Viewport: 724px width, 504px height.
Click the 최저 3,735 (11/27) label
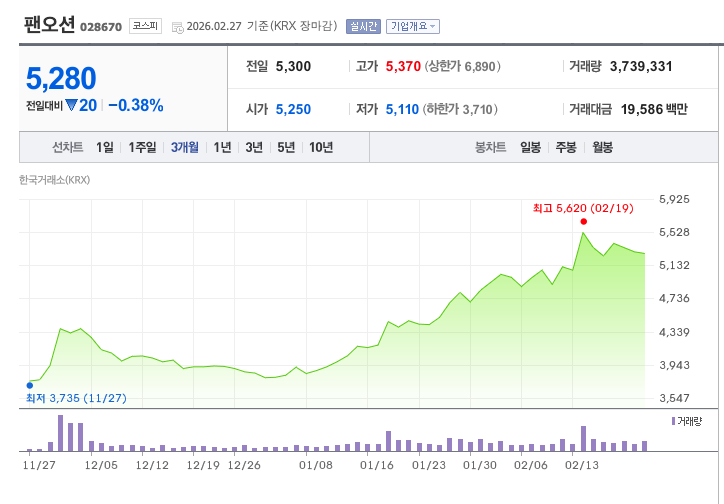pyautogui.click(x=76, y=398)
